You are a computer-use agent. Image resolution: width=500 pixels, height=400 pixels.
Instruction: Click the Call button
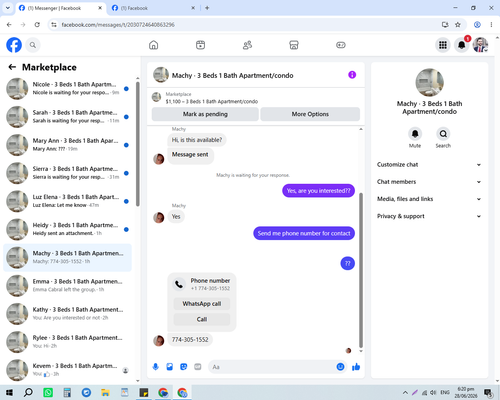pyautogui.click(x=202, y=319)
